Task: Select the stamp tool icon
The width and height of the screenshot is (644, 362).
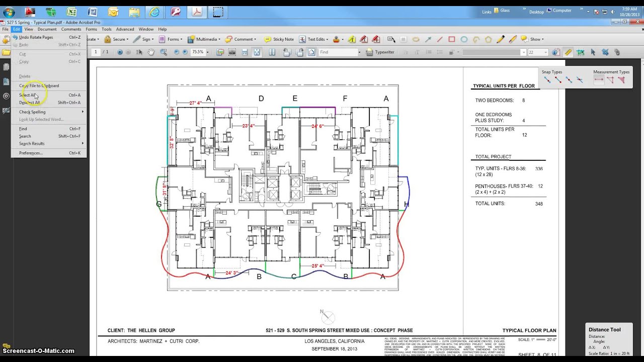Action: click(x=337, y=39)
